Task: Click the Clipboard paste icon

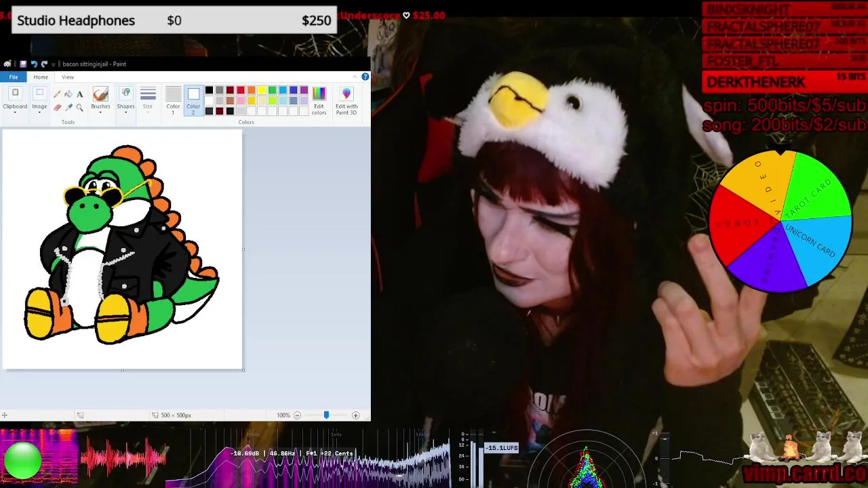Action: (x=15, y=93)
